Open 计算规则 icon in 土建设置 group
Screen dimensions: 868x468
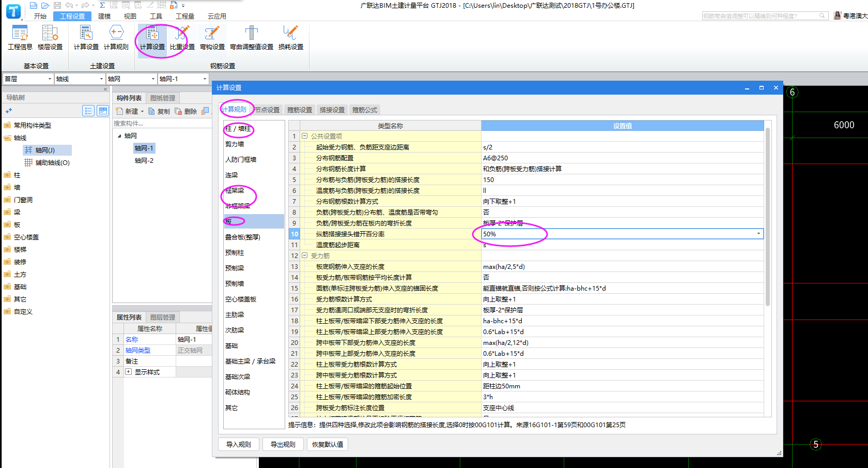[116, 38]
